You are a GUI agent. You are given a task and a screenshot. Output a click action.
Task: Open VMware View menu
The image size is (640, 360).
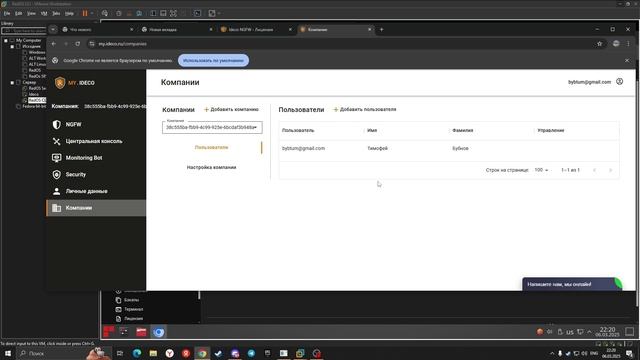(x=31, y=13)
